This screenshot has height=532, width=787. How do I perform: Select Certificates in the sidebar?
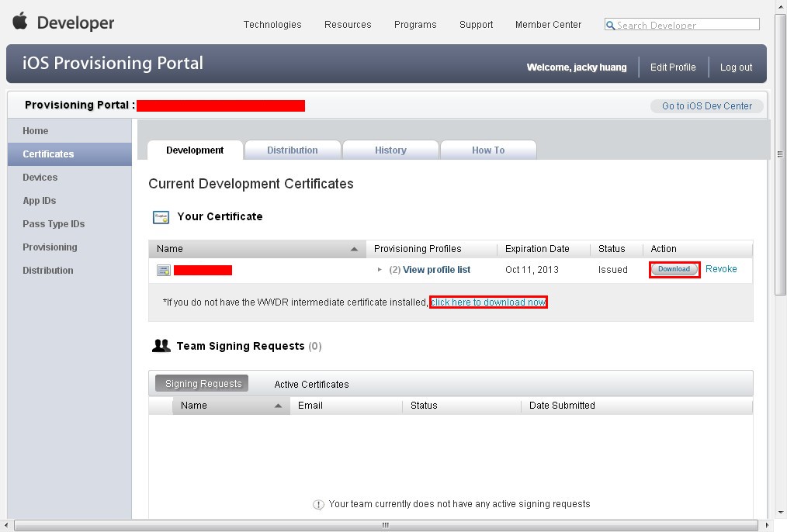(70, 154)
